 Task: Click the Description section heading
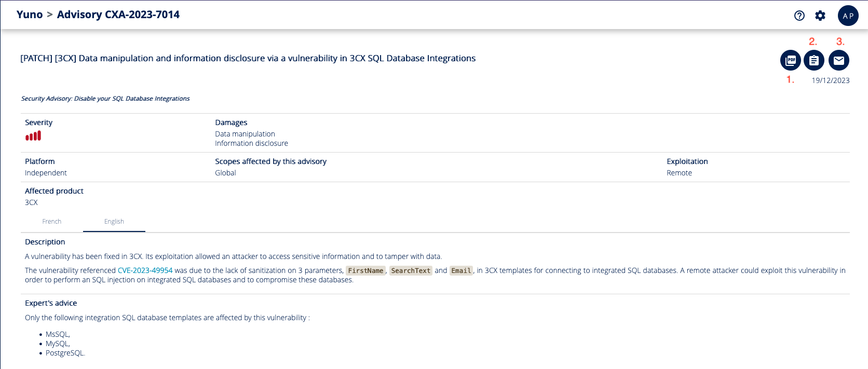point(45,242)
